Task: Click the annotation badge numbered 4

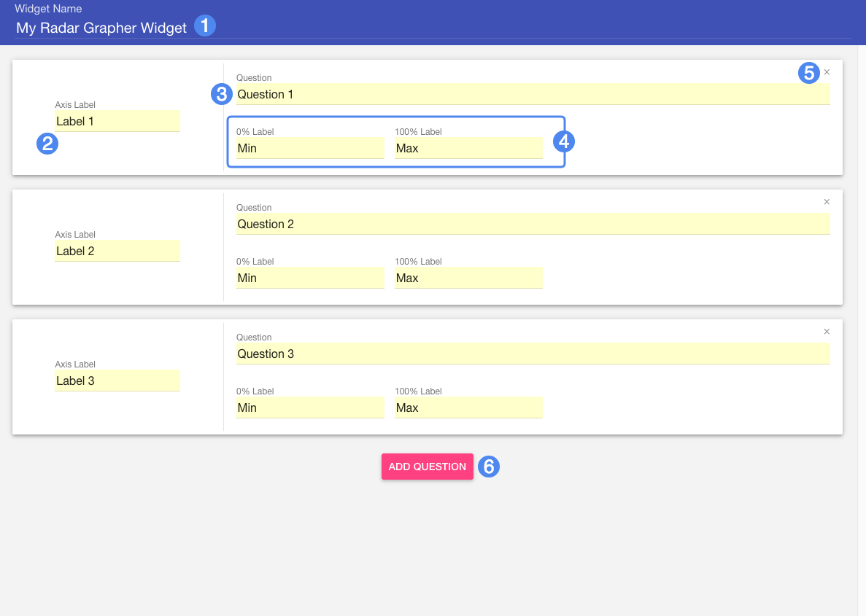Action: (562, 142)
